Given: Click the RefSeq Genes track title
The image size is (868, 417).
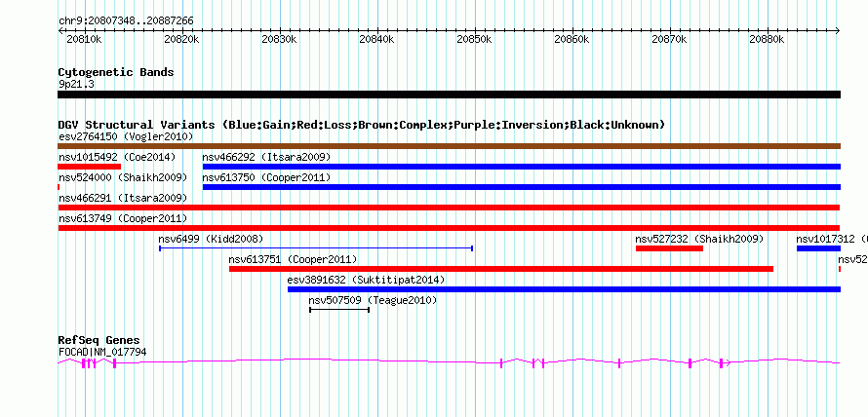Looking at the screenshot, I should [99, 340].
